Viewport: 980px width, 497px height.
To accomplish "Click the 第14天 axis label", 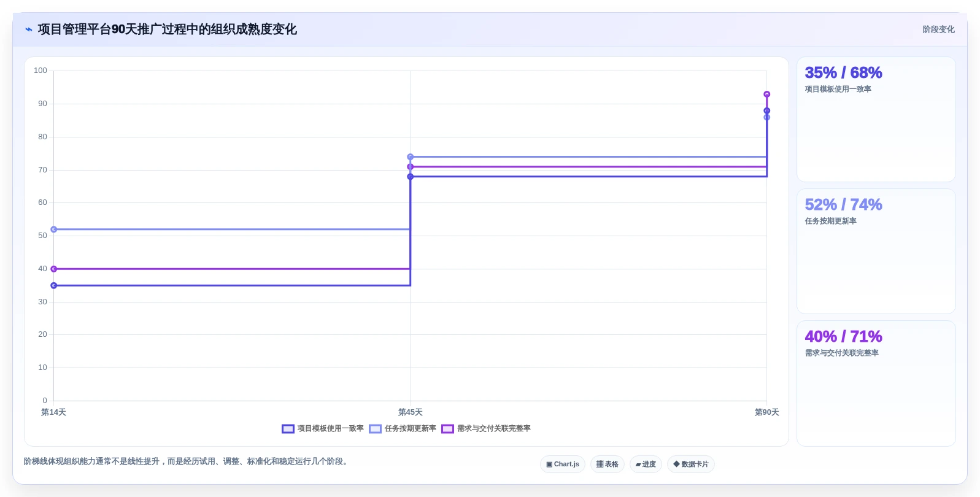I will (x=53, y=412).
